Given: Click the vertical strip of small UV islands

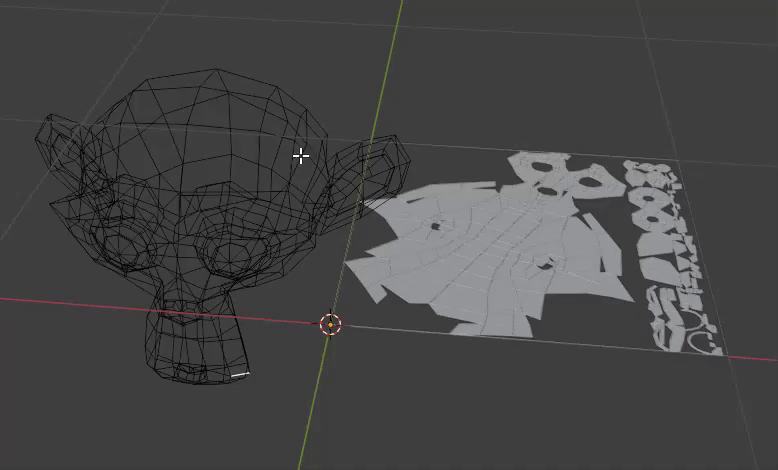Looking at the screenshot, I should click(x=665, y=248).
